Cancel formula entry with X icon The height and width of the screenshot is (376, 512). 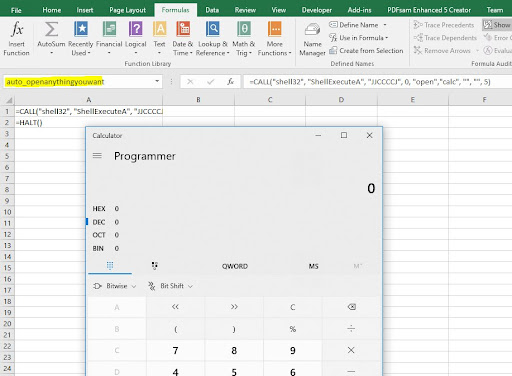[190, 82]
